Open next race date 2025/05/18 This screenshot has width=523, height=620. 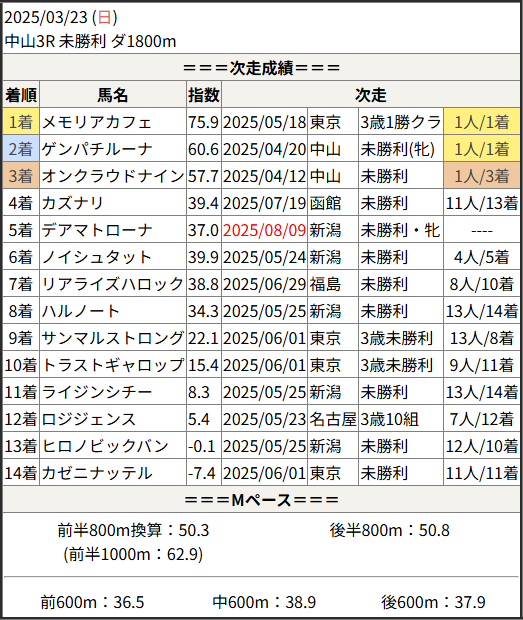[264, 122]
